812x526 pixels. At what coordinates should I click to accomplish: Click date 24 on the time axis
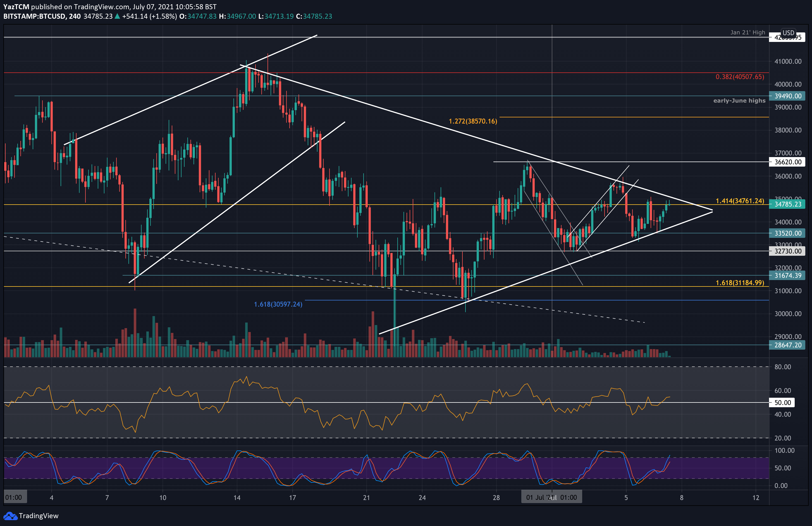point(422,498)
